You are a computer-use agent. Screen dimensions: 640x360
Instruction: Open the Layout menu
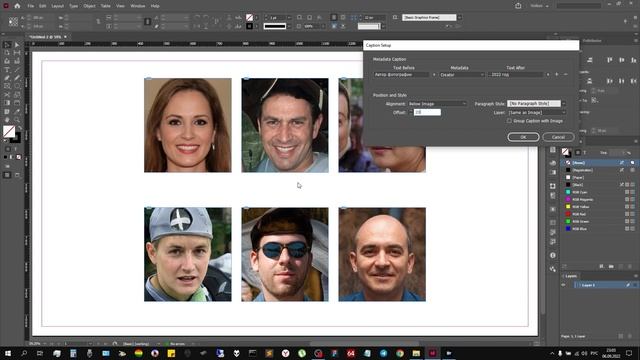58,6
